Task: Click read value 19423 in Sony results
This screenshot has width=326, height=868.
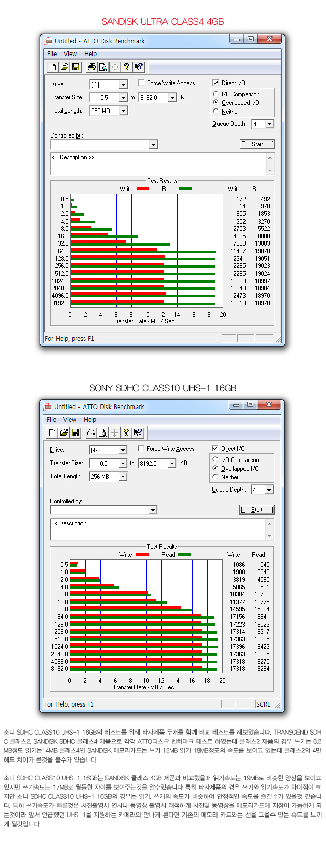Action: [x=262, y=647]
